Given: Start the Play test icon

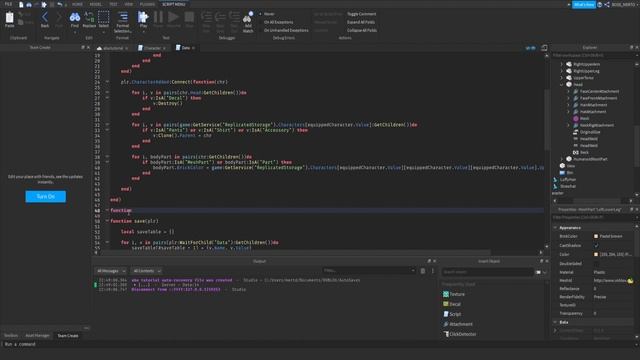Looking at the screenshot, I should 143,17.
